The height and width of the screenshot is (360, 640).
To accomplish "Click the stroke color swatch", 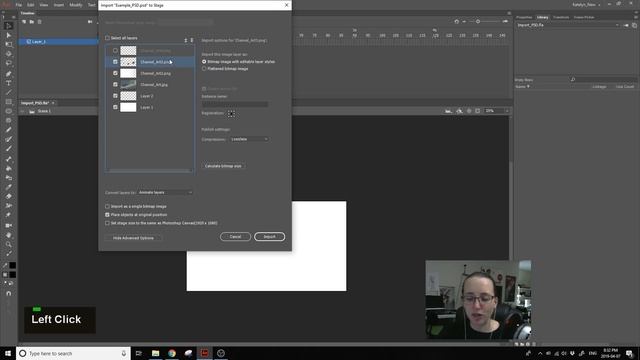I will pos(13,265).
